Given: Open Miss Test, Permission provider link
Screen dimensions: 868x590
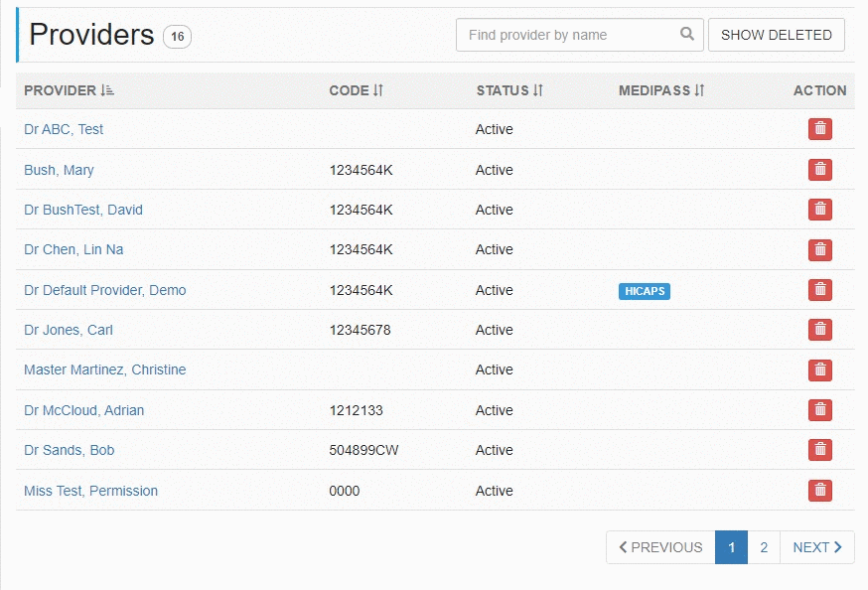Looking at the screenshot, I should coord(90,491).
